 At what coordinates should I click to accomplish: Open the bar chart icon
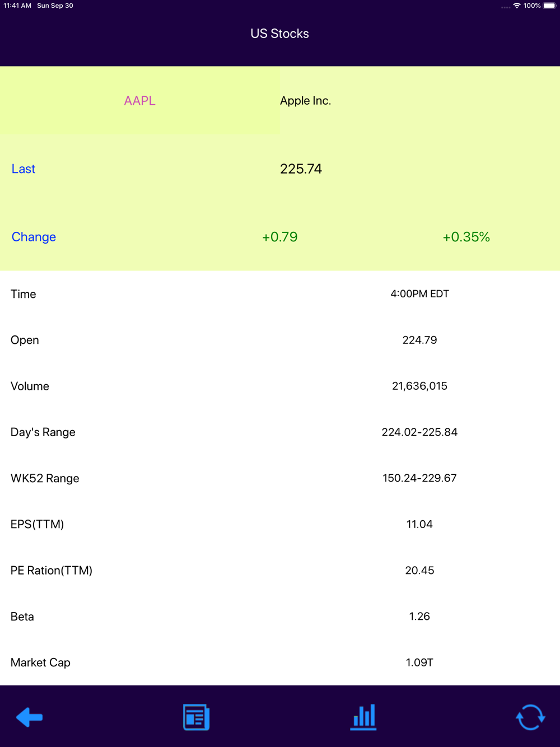[x=363, y=717]
